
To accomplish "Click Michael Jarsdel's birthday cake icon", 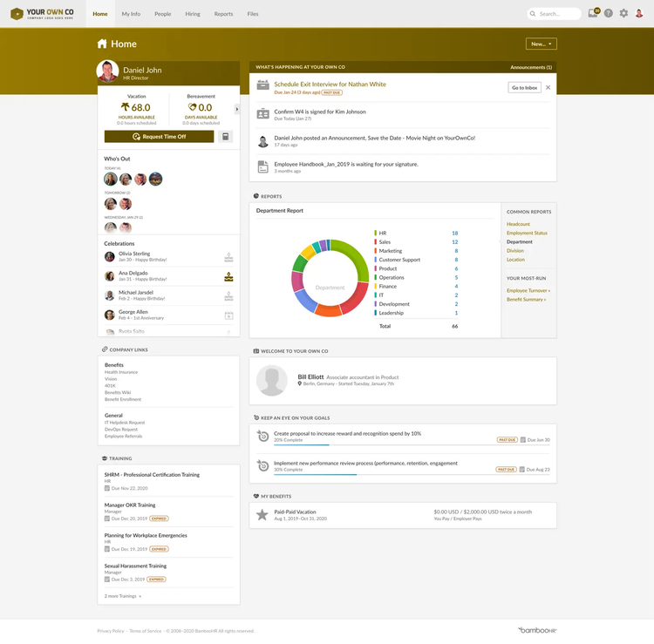I will [228, 296].
